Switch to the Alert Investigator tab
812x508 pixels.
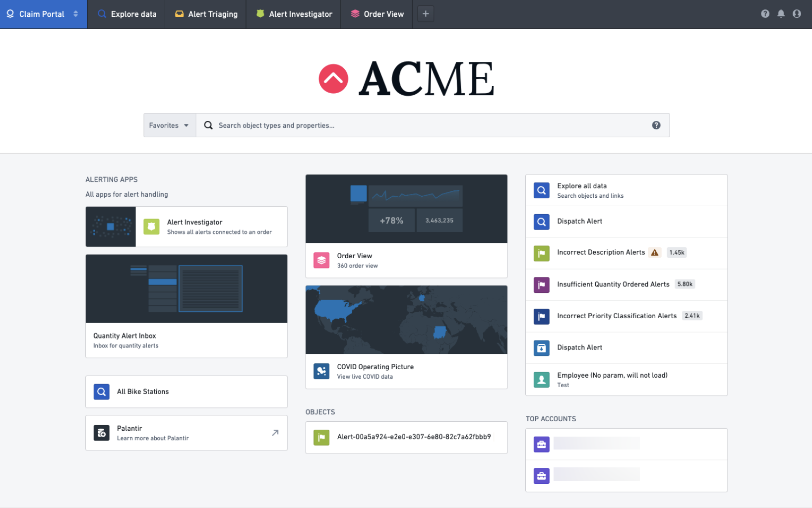[x=294, y=14]
